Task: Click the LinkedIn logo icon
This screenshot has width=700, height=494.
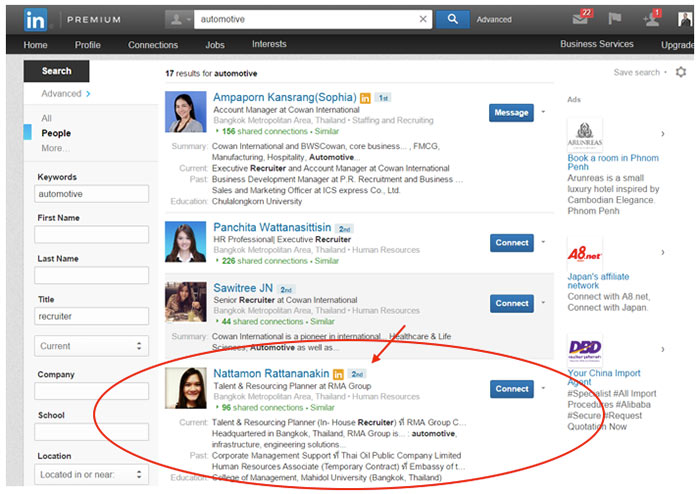Action: [35, 20]
